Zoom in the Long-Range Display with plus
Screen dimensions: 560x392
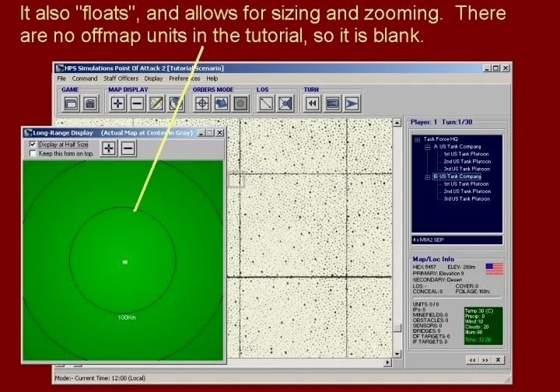109,148
